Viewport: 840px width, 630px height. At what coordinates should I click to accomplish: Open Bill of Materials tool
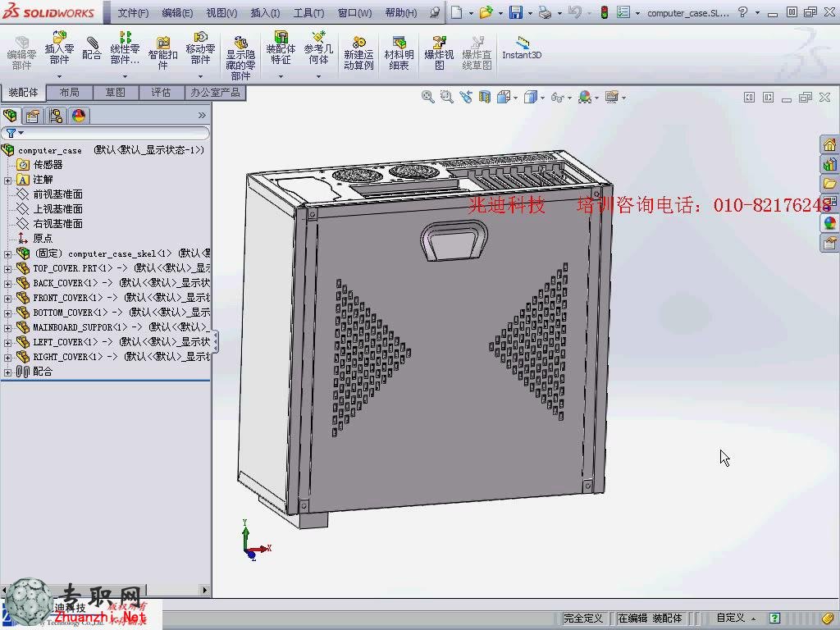(x=399, y=53)
